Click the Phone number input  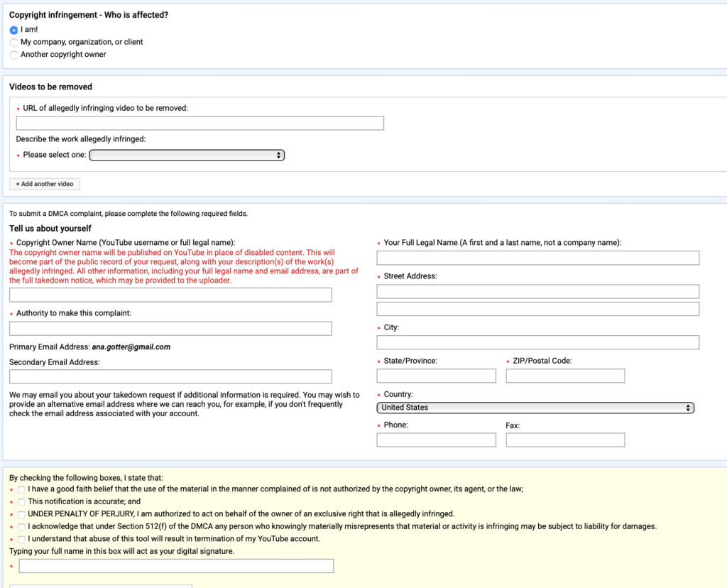coord(436,440)
